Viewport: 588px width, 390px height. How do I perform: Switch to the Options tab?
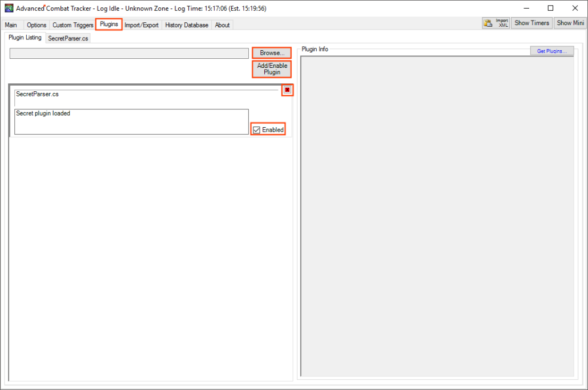[37, 25]
